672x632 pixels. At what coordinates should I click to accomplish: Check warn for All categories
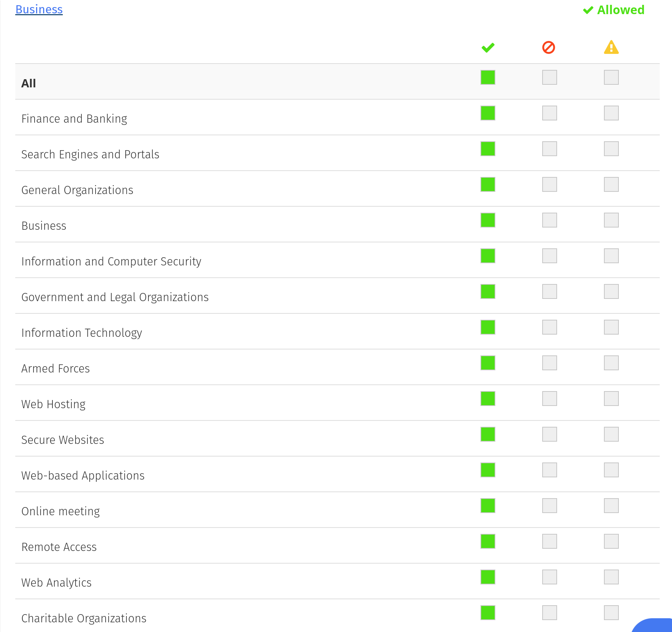(611, 77)
